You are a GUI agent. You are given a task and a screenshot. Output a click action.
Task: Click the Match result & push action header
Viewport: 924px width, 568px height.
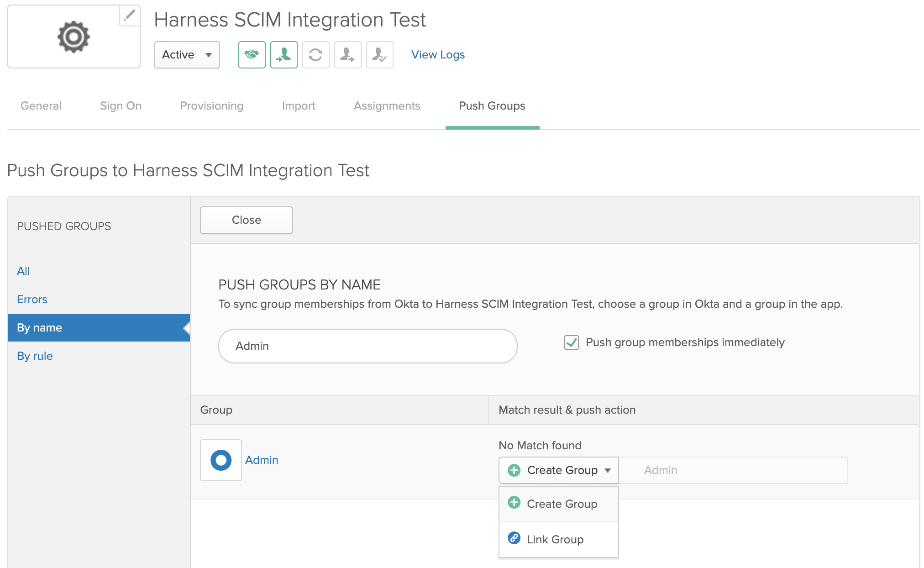(x=567, y=410)
